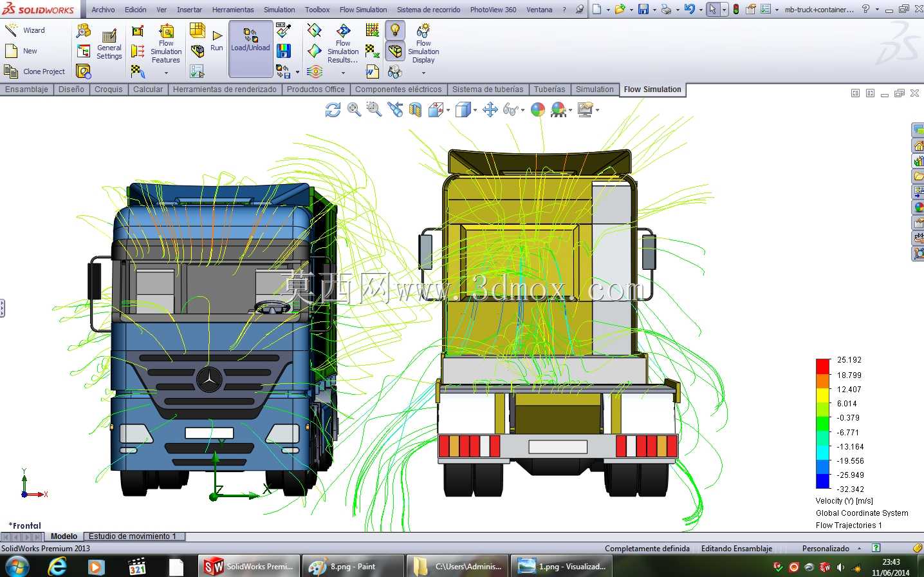The width and height of the screenshot is (924, 577).
Task: Expand the apply scene dropdown arrow
Action: [570, 110]
